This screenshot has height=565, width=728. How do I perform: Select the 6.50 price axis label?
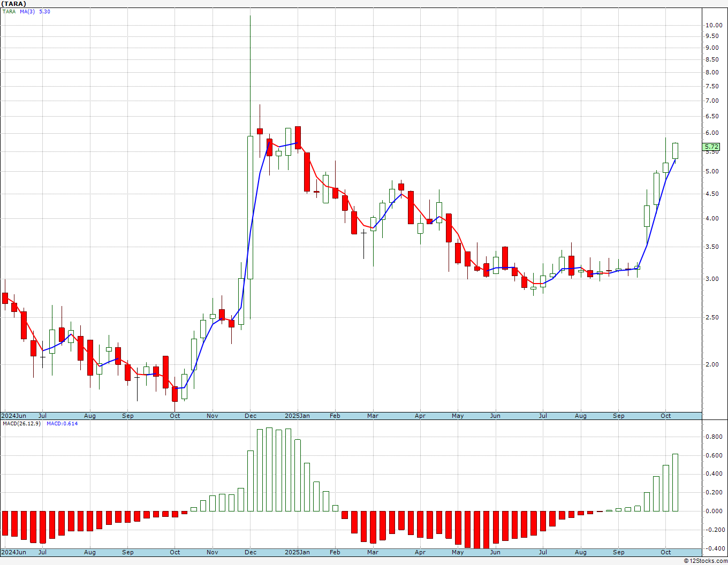point(712,116)
